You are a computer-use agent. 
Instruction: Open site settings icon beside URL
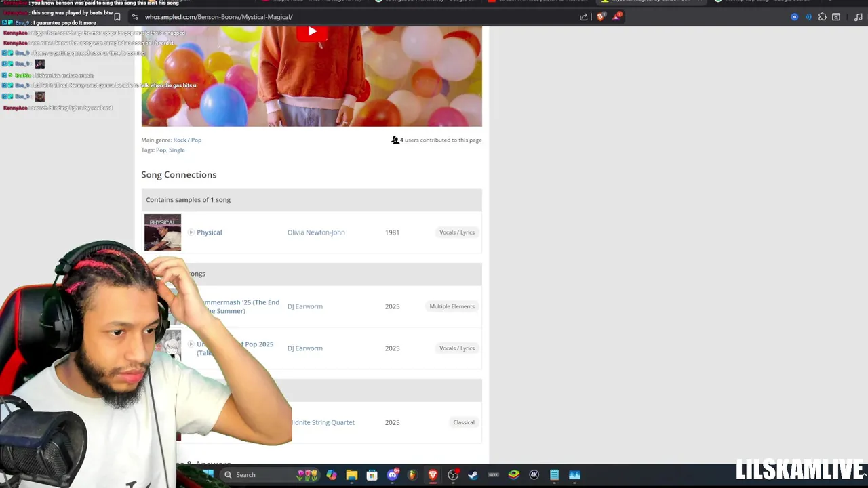(134, 17)
